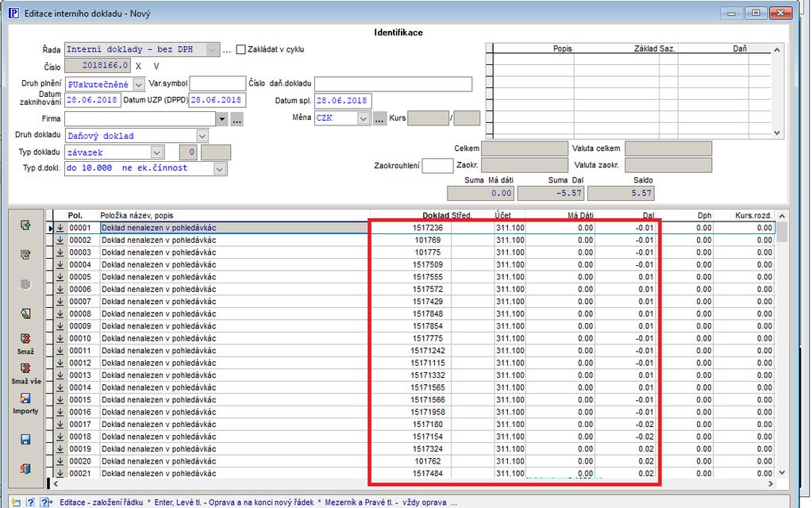The height and width of the screenshot is (508, 812).
Task: Click the Datum spl. date field
Action: pos(343,101)
